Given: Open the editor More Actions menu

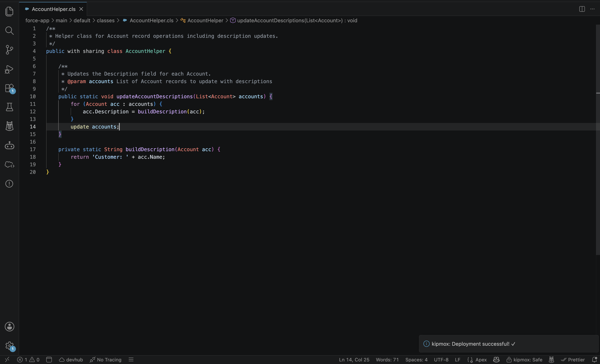Looking at the screenshot, I should [x=592, y=9].
